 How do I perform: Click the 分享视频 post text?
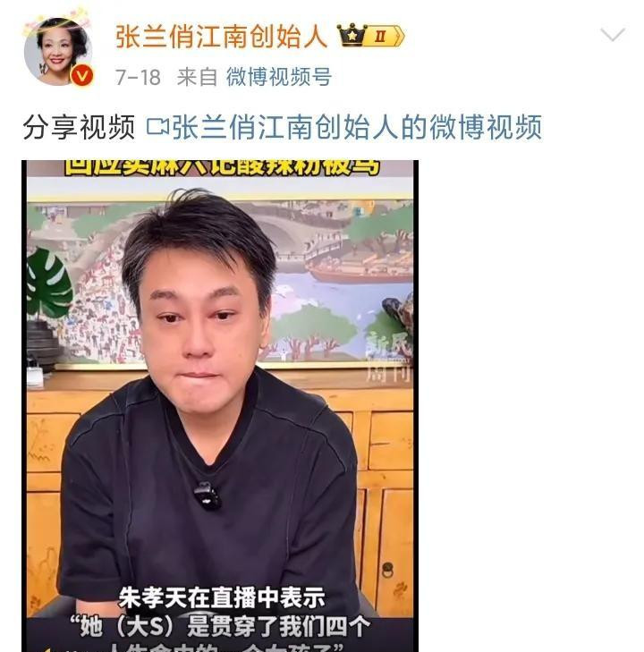point(79,127)
